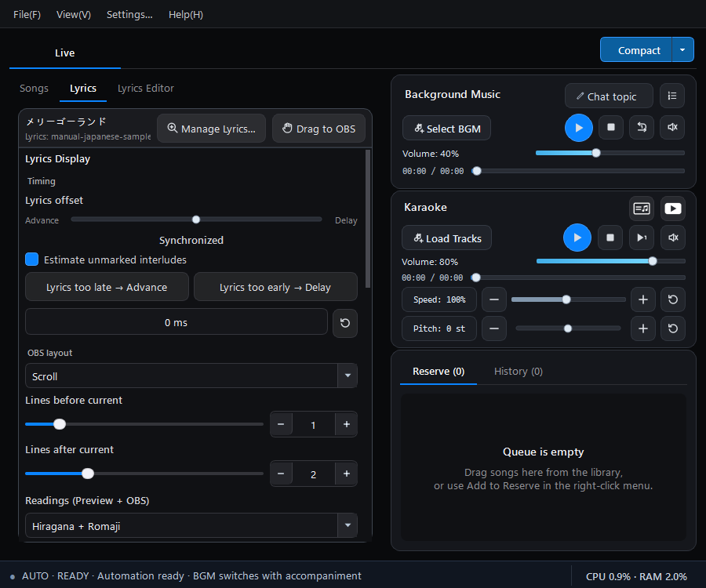Viewport: 706px width, 588px height.
Task: Lower the Karaoke pitch
Action: pos(494,328)
